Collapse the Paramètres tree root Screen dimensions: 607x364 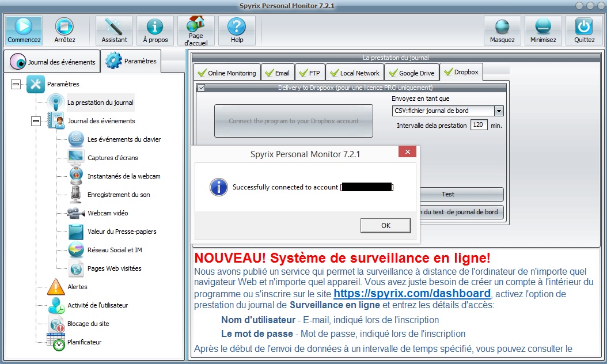[x=16, y=84]
